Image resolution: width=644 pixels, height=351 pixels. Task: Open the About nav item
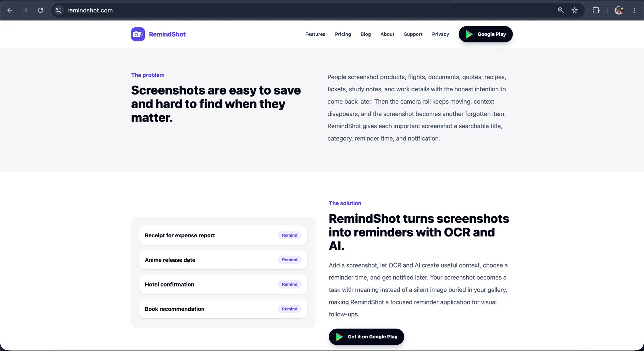click(x=387, y=34)
